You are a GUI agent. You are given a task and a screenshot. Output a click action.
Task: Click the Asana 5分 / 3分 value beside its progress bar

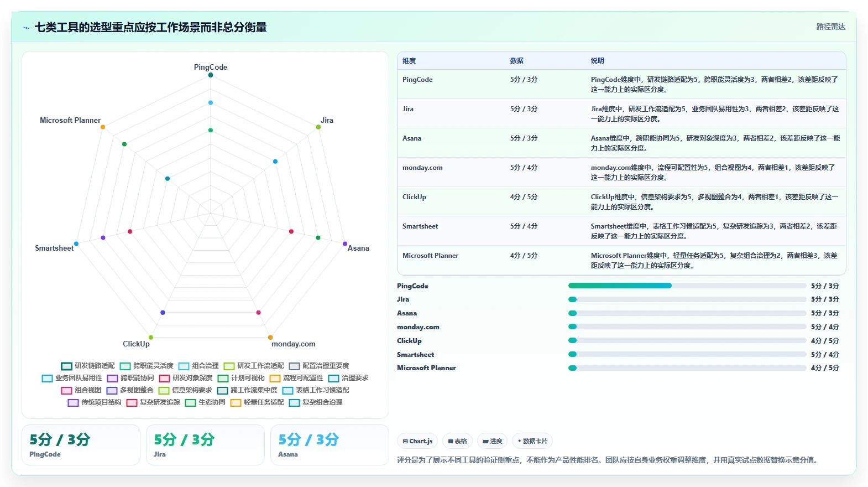coord(825,313)
